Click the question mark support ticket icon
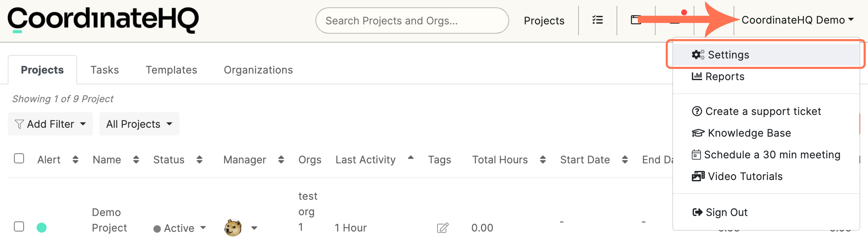 point(697,111)
